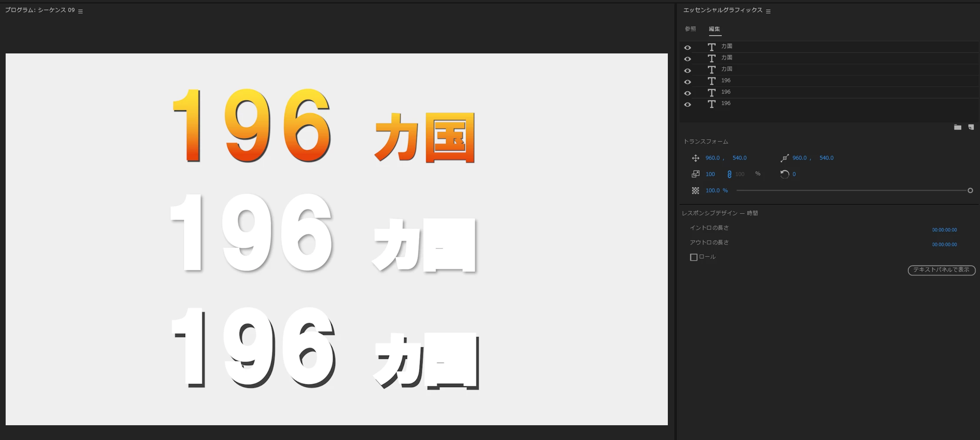Click the New Layer icon
Image resolution: width=980 pixels, height=440 pixels.
971,127
